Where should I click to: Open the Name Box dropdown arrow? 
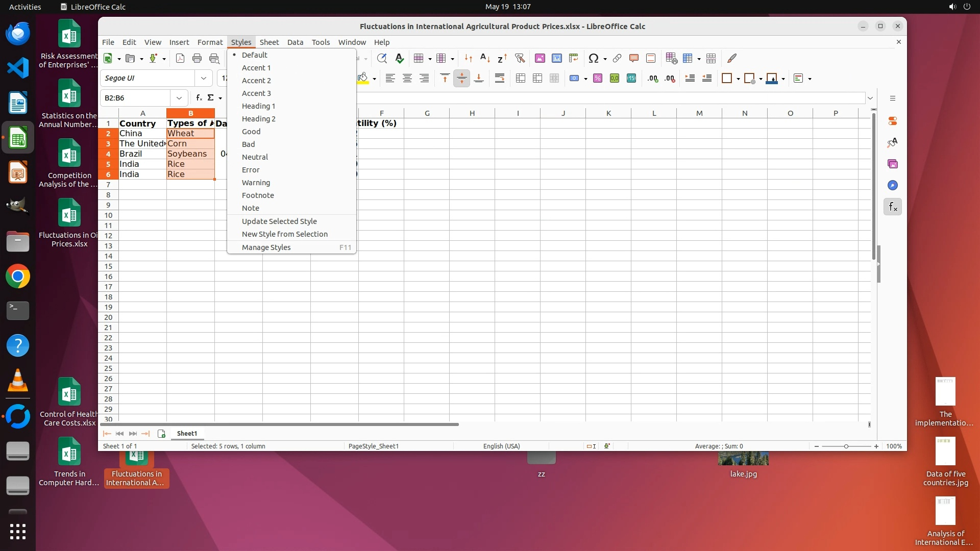(179, 98)
